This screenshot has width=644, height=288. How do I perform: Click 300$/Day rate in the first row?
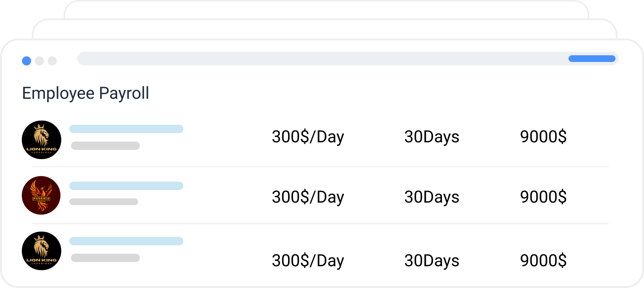(x=308, y=137)
